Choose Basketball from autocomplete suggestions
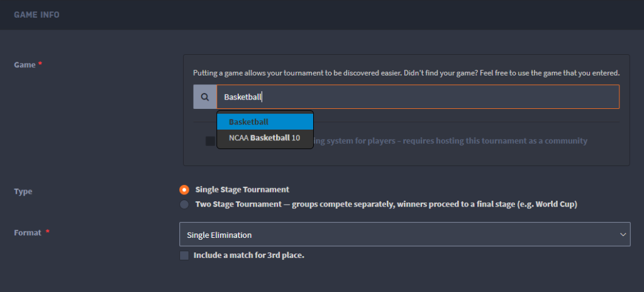 [x=265, y=122]
